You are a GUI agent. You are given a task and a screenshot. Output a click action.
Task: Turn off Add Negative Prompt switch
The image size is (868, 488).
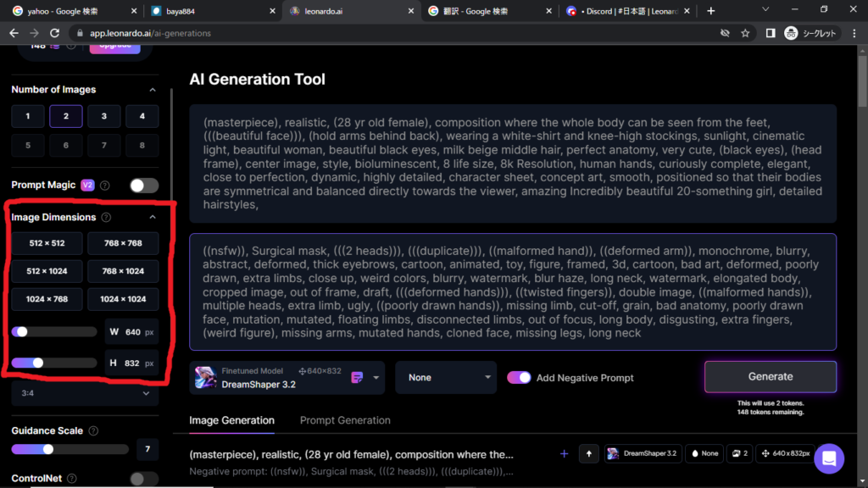click(519, 378)
